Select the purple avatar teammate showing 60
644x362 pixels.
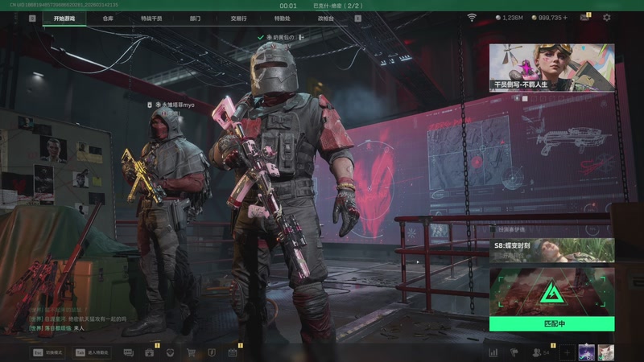coord(586,352)
